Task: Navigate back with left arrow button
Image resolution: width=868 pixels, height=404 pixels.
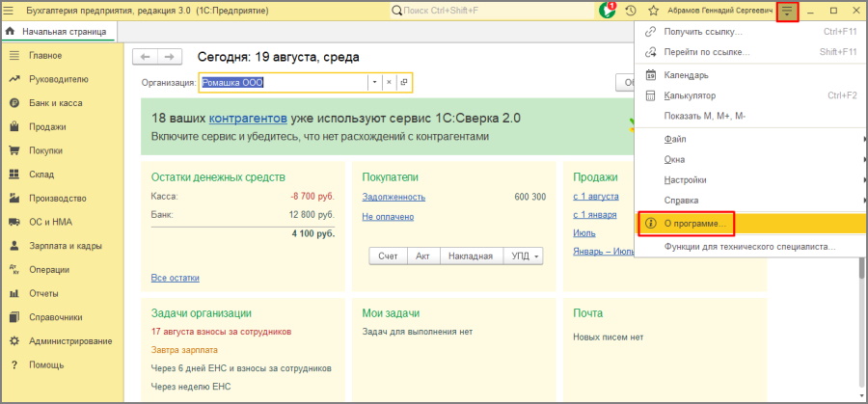Action: [x=145, y=57]
